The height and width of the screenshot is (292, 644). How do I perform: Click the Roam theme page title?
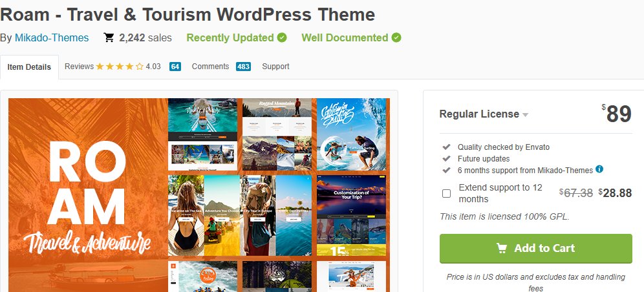click(x=188, y=15)
